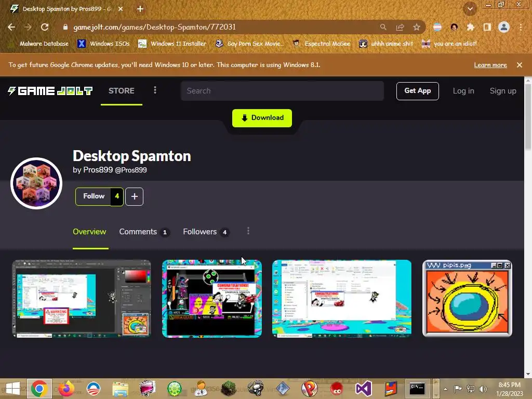The image size is (532, 399).
Task: Click the network tray icon
Action: 471,389
